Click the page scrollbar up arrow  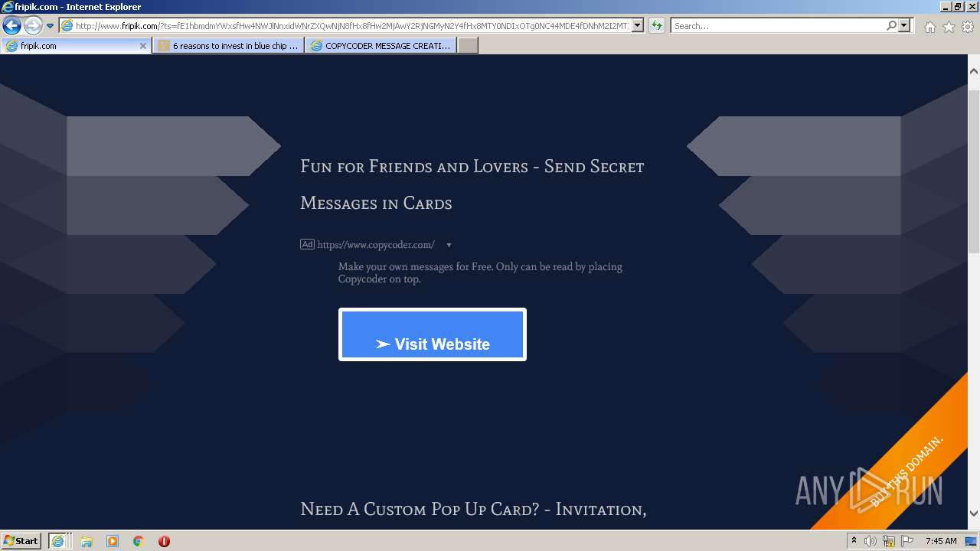pyautogui.click(x=974, y=71)
